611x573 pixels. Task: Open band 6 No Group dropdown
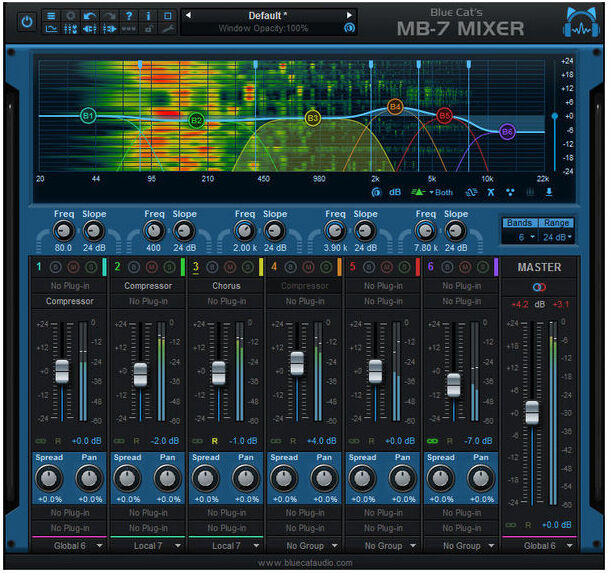click(462, 546)
